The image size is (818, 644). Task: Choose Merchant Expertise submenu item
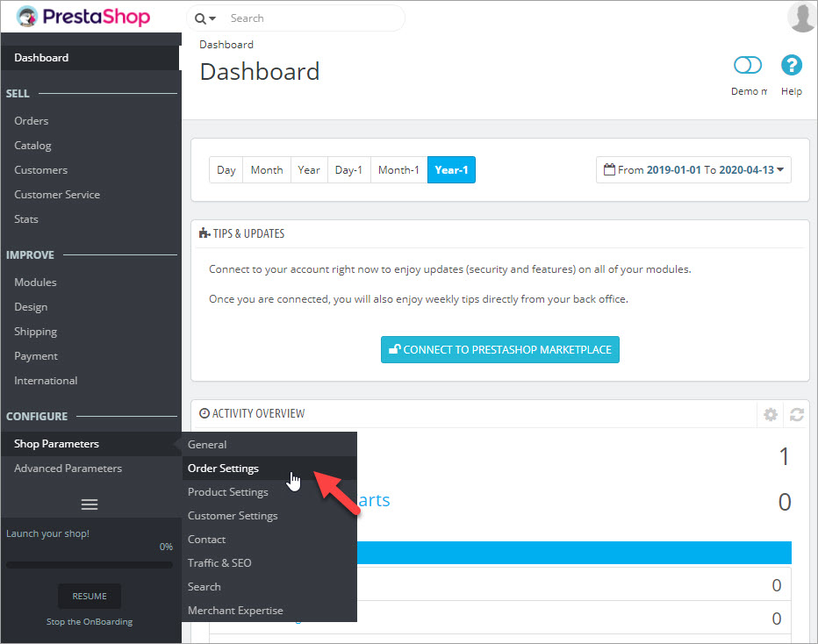pos(269,611)
